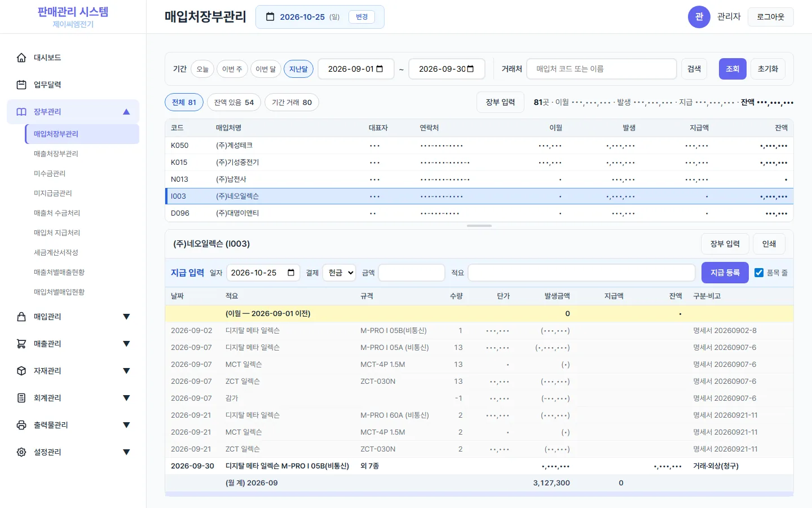The width and height of the screenshot is (812, 508).
Task: Select the 지난달 period chip
Action: click(298, 69)
